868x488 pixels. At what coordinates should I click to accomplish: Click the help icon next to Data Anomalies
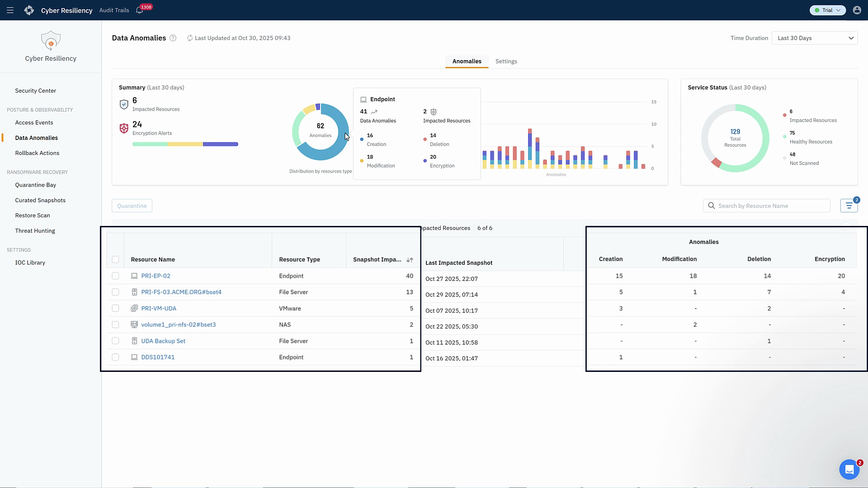point(173,38)
